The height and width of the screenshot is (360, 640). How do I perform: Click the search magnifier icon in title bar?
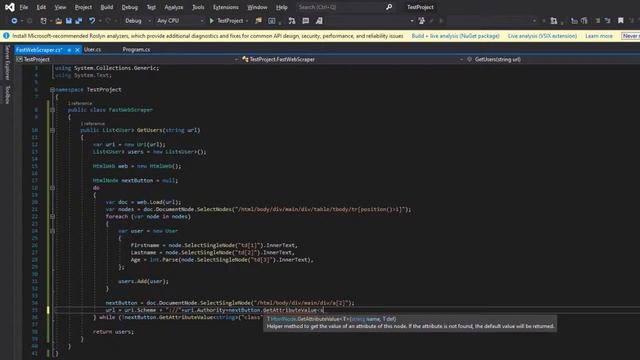point(389,7)
